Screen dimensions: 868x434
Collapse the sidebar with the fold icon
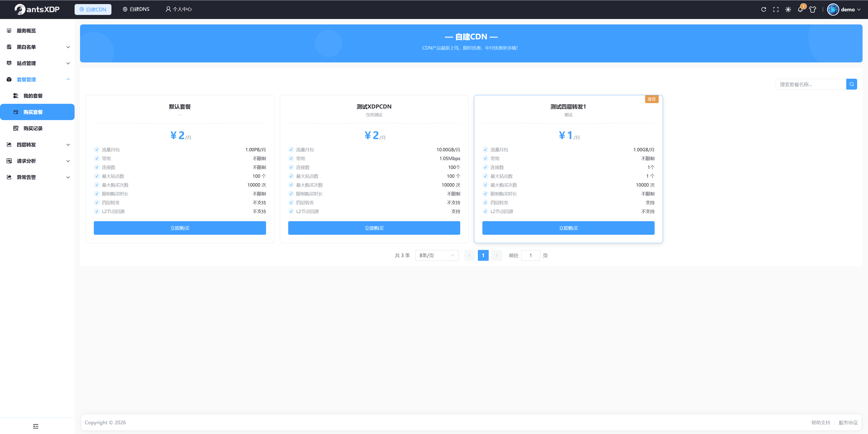[36, 426]
